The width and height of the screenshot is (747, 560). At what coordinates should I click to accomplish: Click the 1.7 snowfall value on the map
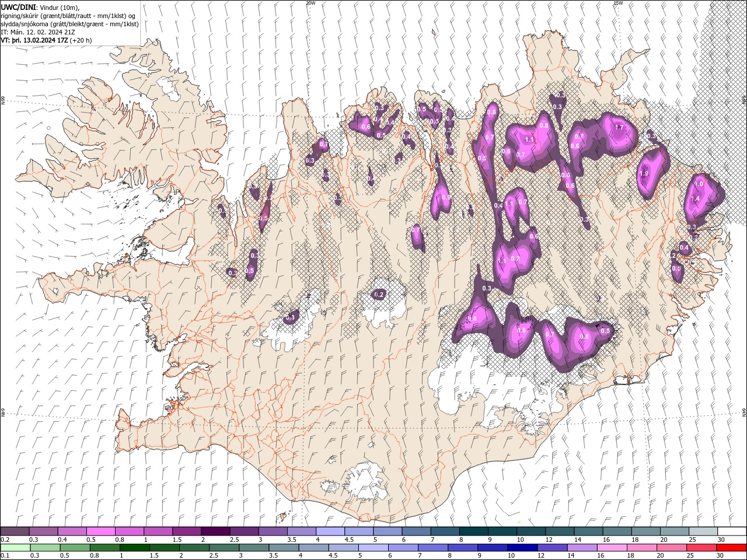[x=620, y=127]
